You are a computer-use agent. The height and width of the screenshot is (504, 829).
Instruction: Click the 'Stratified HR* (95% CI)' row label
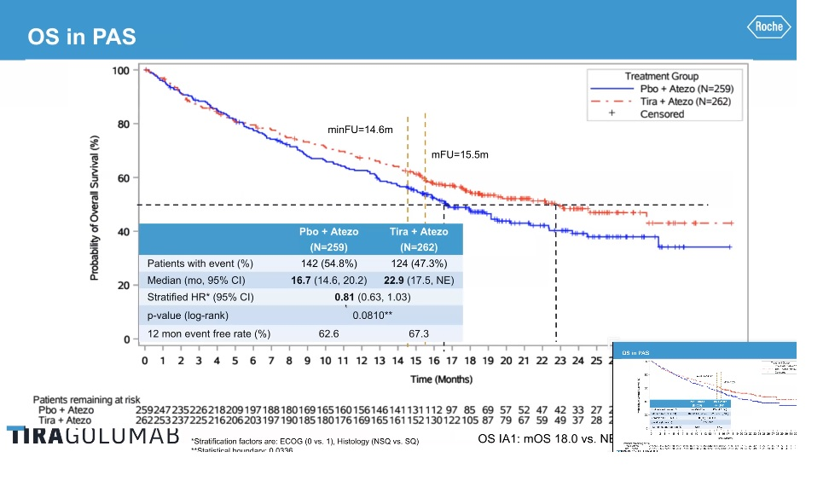click(200, 298)
